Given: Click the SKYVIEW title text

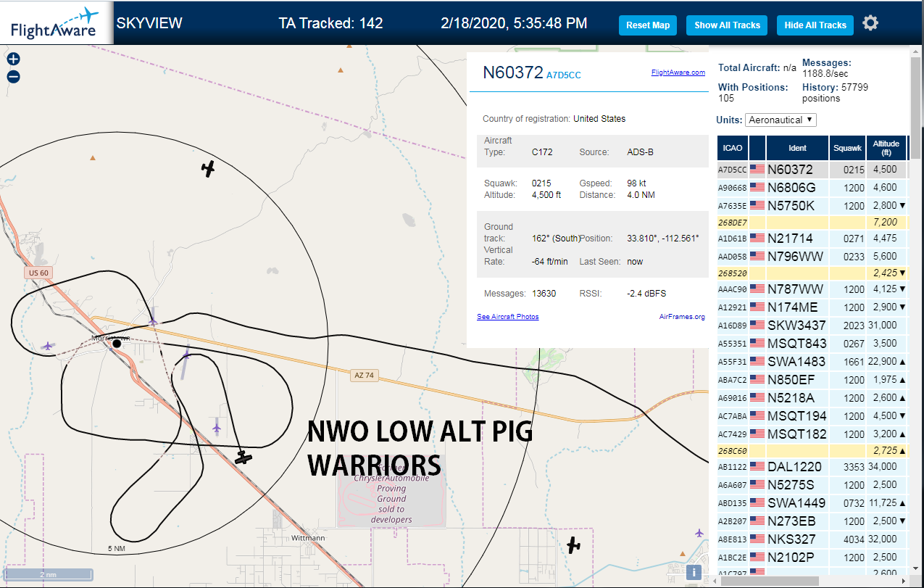Looking at the screenshot, I should tap(149, 23).
